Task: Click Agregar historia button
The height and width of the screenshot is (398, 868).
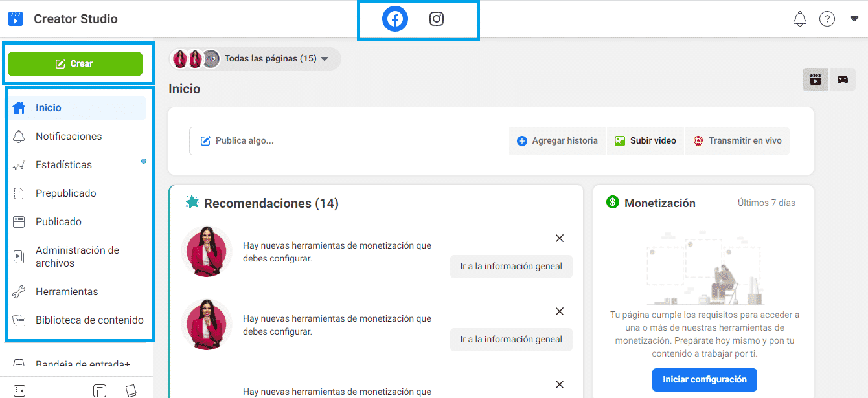Action: [x=557, y=141]
